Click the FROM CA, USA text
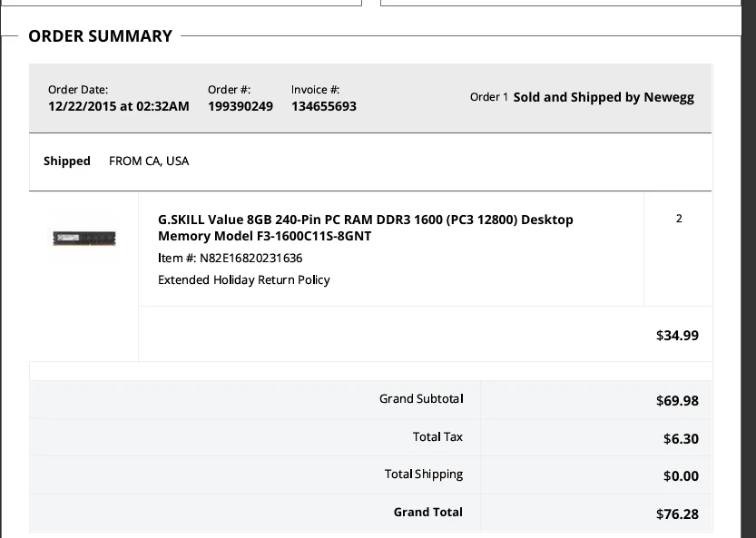 (x=149, y=161)
